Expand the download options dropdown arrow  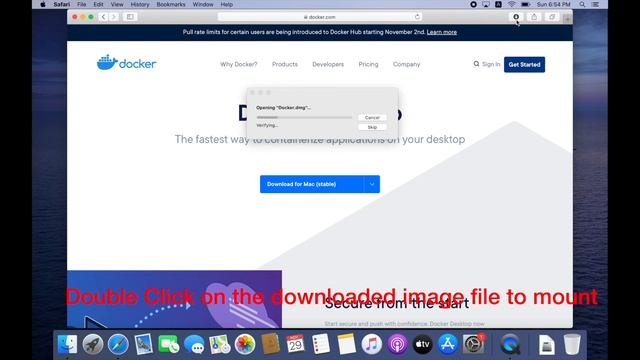pyautogui.click(x=372, y=184)
